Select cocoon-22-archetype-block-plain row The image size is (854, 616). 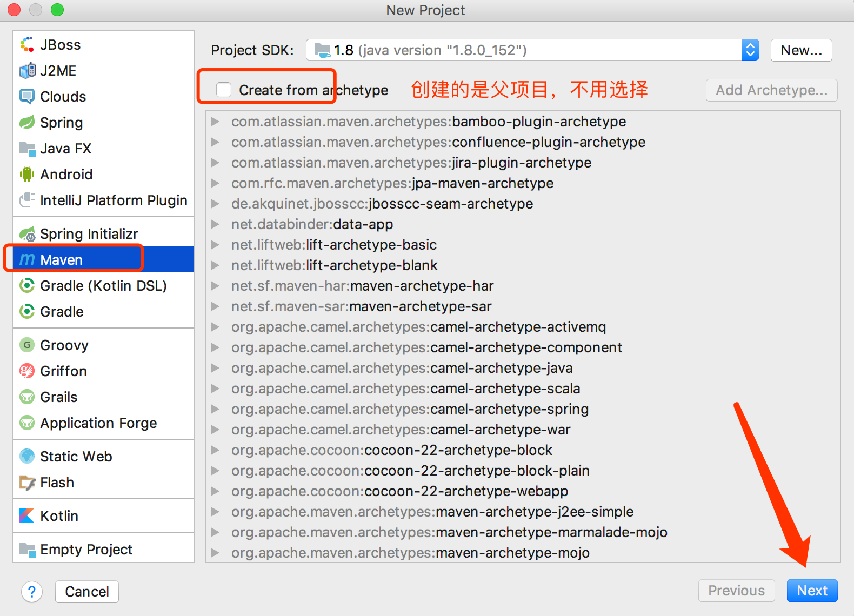click(523, 471)
